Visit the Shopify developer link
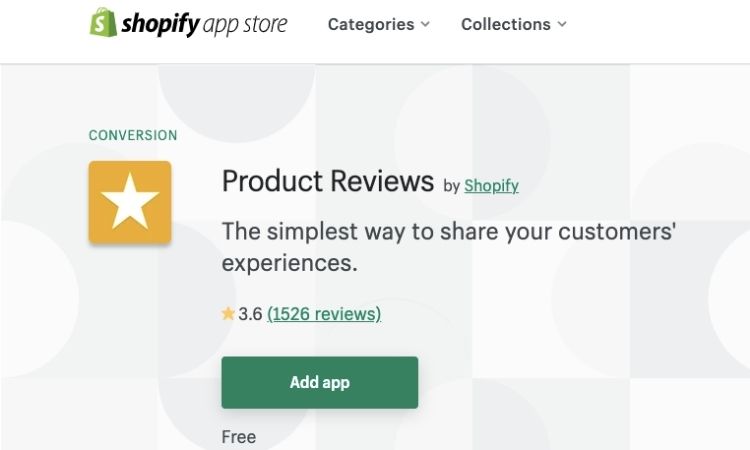This screenshot has width=750, height=450. point(491,186)
